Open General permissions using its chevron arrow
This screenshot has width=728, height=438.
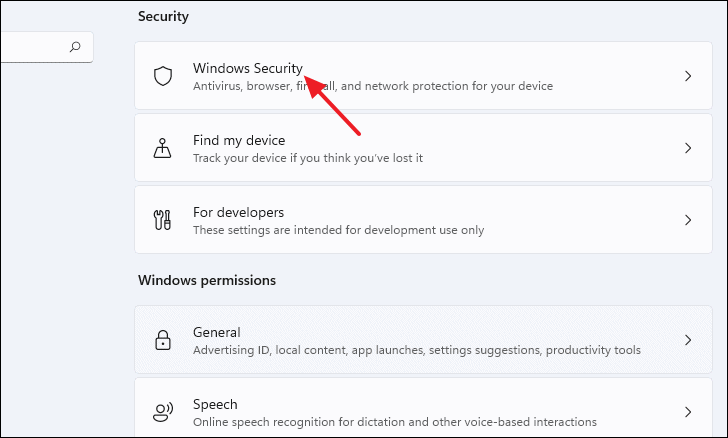pyautogui.click(x=688, y=340)
